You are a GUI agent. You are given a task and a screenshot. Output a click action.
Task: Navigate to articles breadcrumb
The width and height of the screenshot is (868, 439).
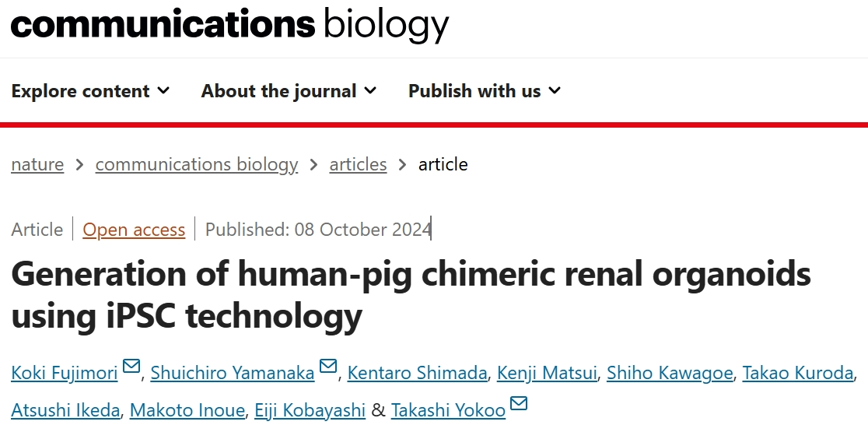(358, 164)
